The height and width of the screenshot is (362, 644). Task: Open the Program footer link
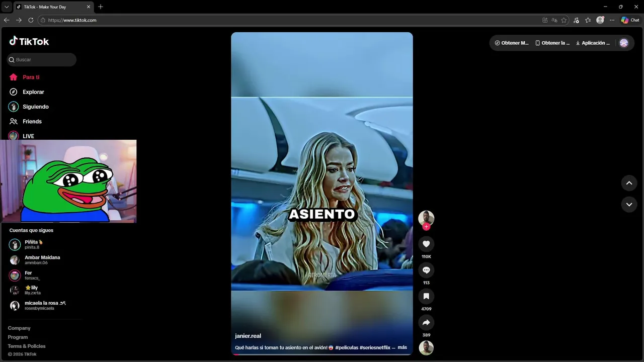[x=18, y=337]
